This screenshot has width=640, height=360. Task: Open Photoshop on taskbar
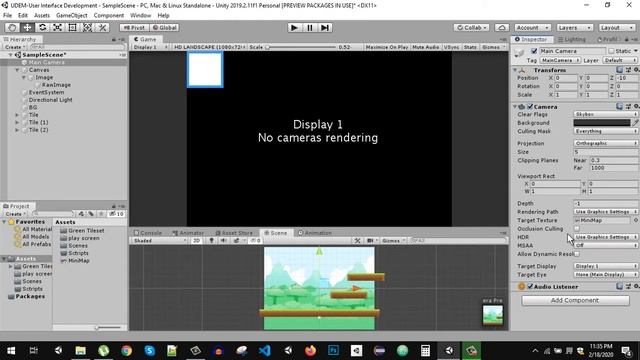(x=333, y=350)
